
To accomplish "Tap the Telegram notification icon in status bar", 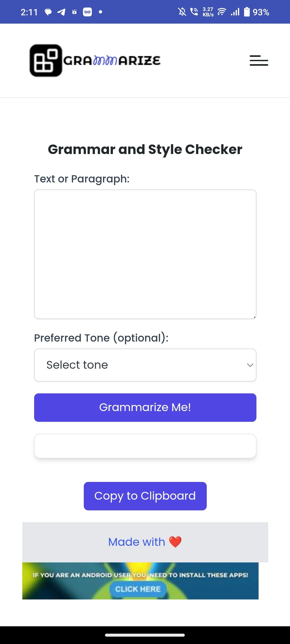I will pos(61,12).
